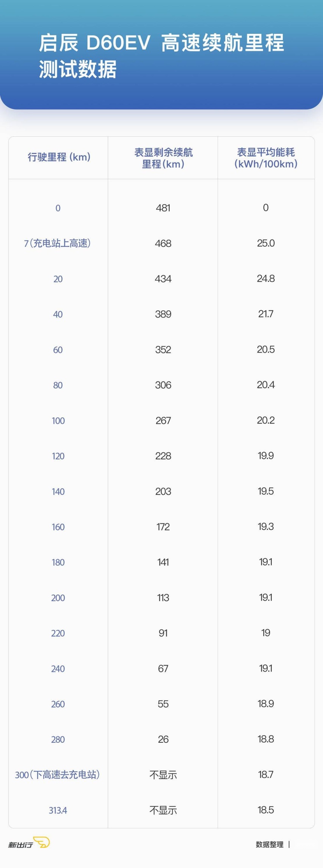Click the 481 remaining range cell

pos(163,208)
